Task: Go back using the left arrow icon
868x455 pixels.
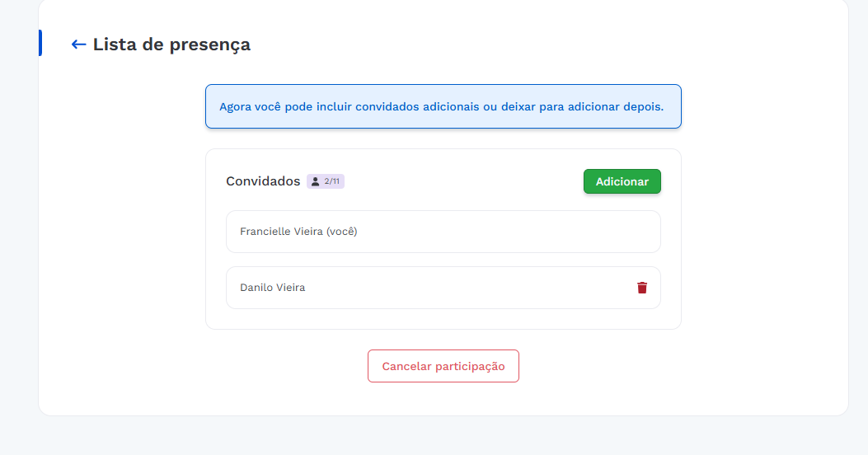Action: click(78, 45)
